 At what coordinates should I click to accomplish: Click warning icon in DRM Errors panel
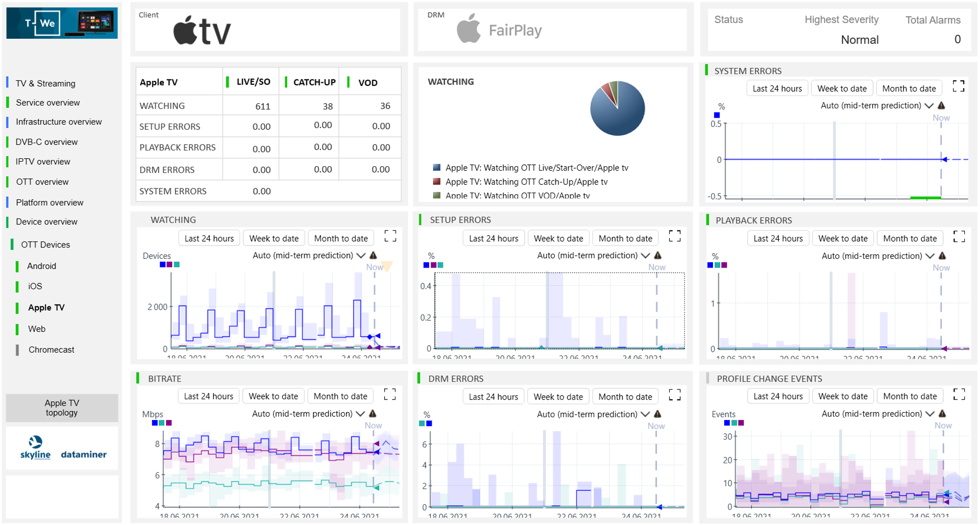658,414
